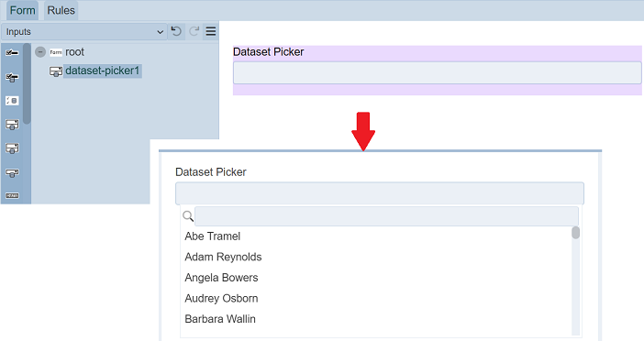The width and height of the screenshot is (644, 341).
Task: Click the magnifying glass search icon
Action: 188,215
